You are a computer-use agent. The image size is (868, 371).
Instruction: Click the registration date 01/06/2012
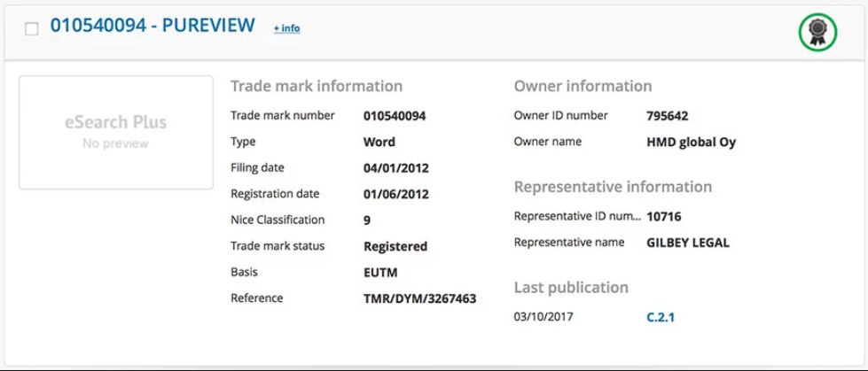[x=395, y=195]
